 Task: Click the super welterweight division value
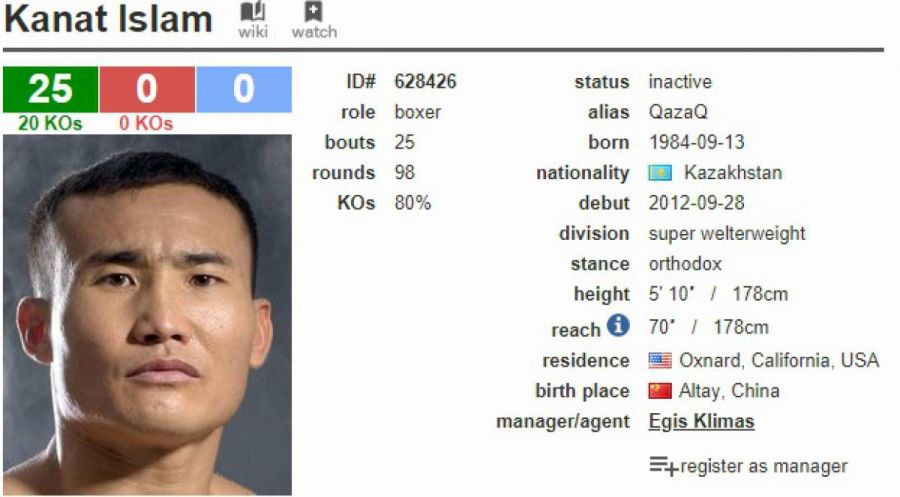[x=727, y=234]
